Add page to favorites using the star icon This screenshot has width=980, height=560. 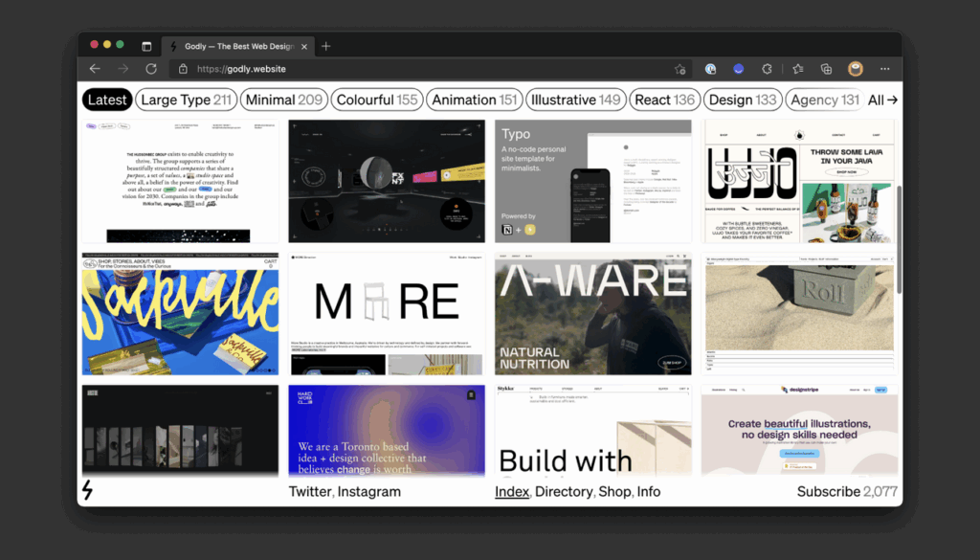[x=680, y=69]
